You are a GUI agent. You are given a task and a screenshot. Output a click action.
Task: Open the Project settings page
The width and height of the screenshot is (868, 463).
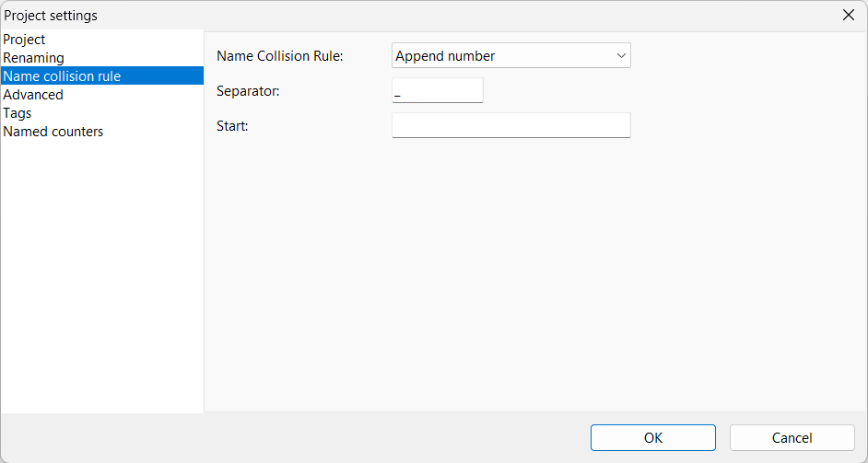click(102, 40)
